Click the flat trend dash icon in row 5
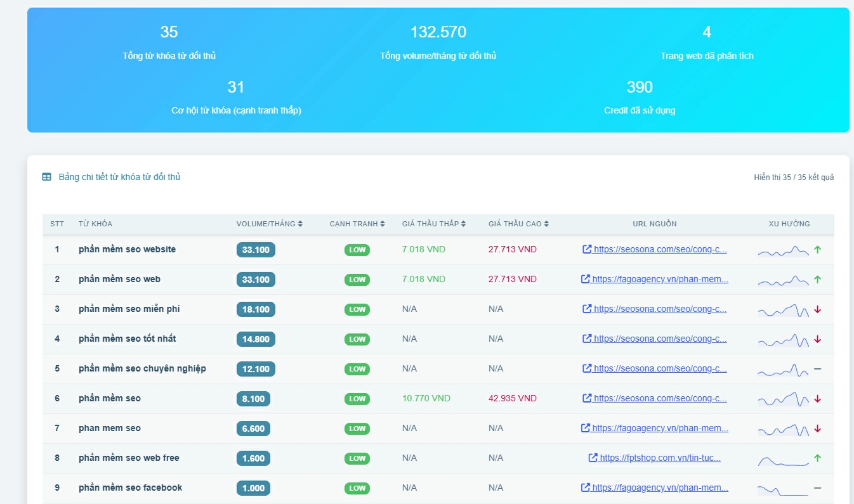Image resolution: width=854 pixels, height=504 pixels. [x=817, y=369]
